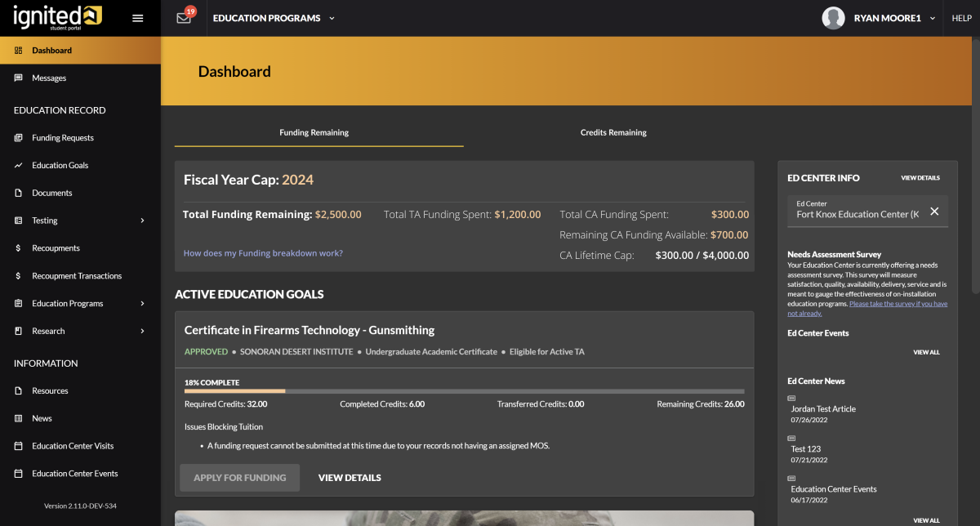Expand the sidebar Education Programs chevron

(142, 304)
